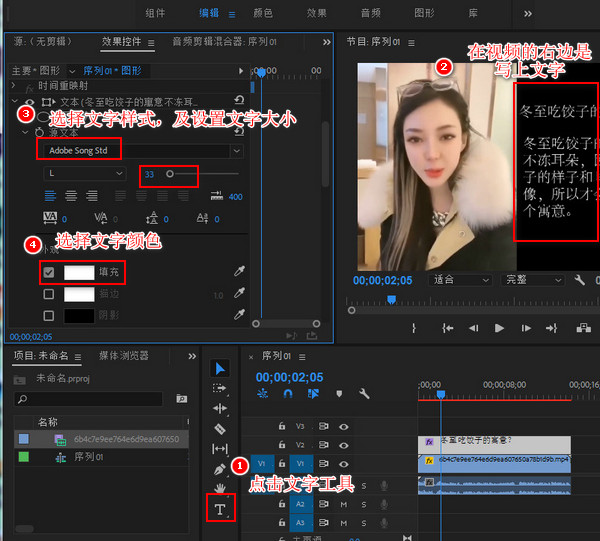Open Adobe Song Std font dropdown

coord(237,151)
